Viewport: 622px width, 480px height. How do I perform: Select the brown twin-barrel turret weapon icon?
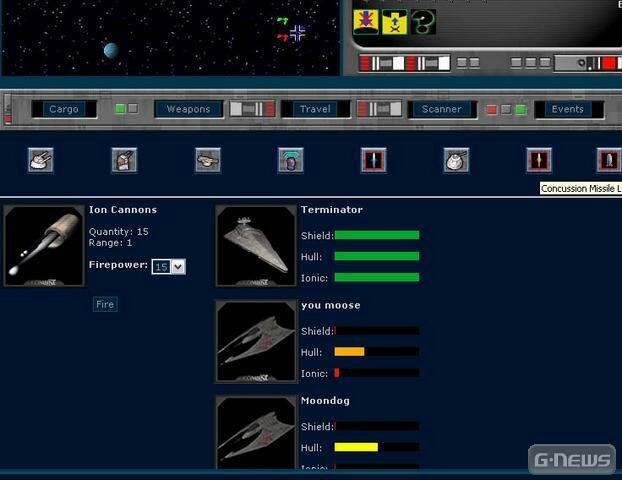pos(124,160)
